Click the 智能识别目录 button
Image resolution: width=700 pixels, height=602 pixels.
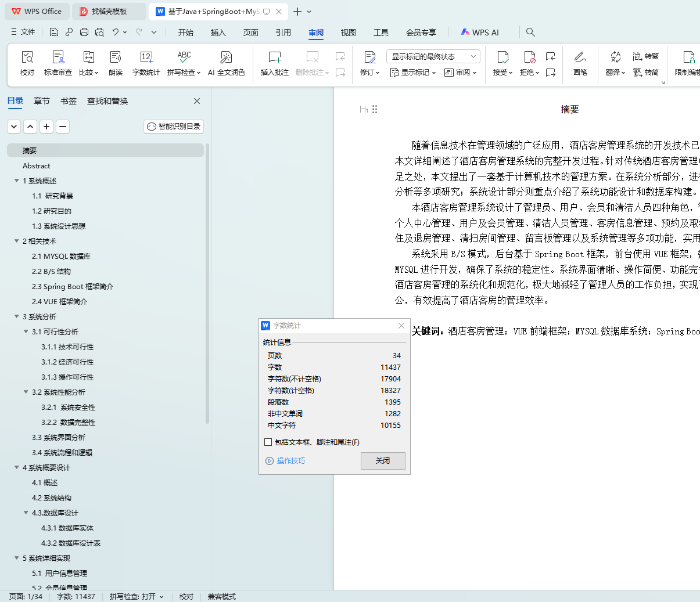(174, 127)
